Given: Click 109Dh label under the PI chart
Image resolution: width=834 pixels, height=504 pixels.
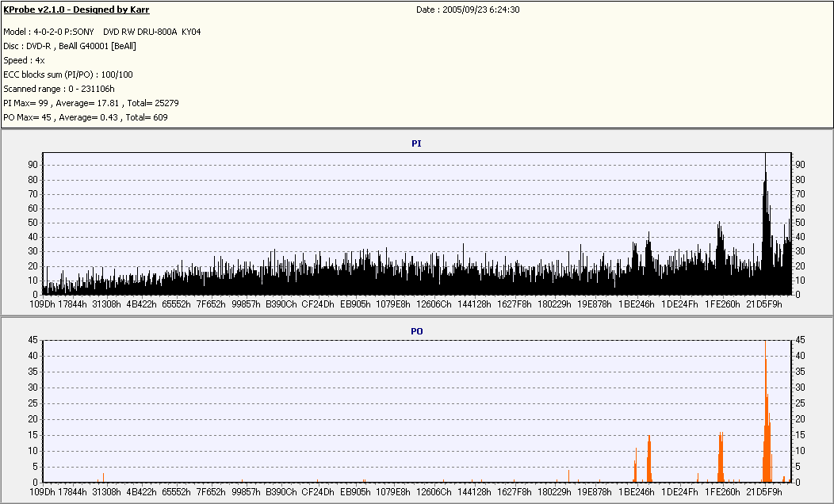Looking at the screenshot, I should 42,304.
